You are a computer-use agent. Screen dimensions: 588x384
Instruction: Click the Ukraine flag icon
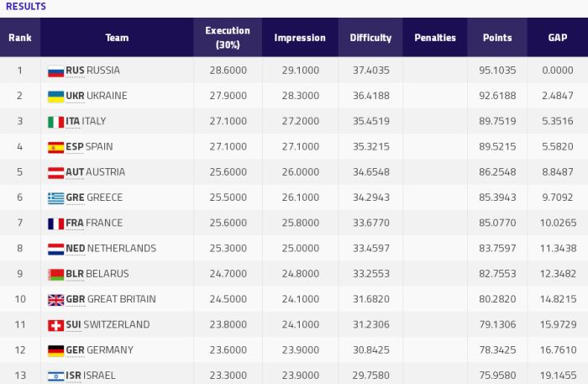point(55,96)
